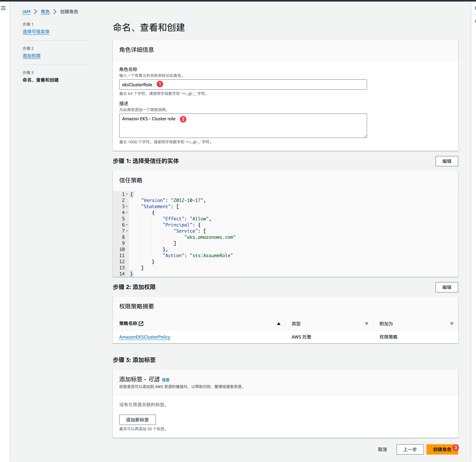Open the 角色 breadcrumb link

click(x=45, y=12)
